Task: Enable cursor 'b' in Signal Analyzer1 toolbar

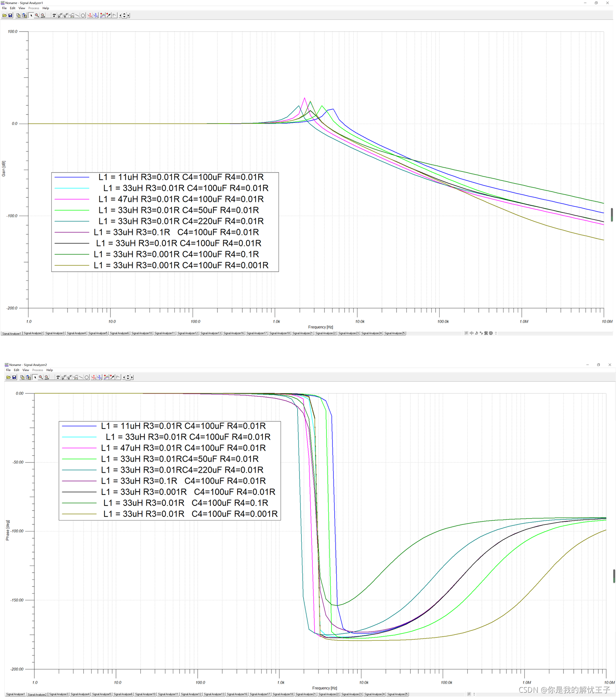Action: pos(95,15)
